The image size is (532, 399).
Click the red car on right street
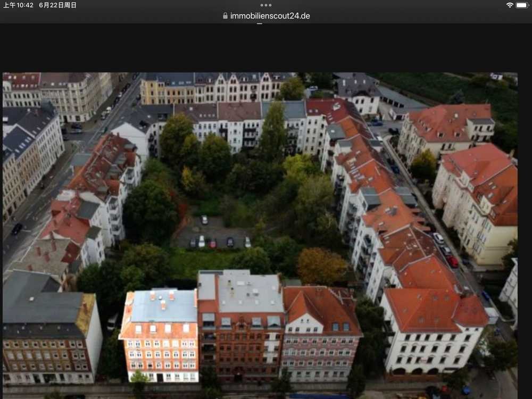452,261
